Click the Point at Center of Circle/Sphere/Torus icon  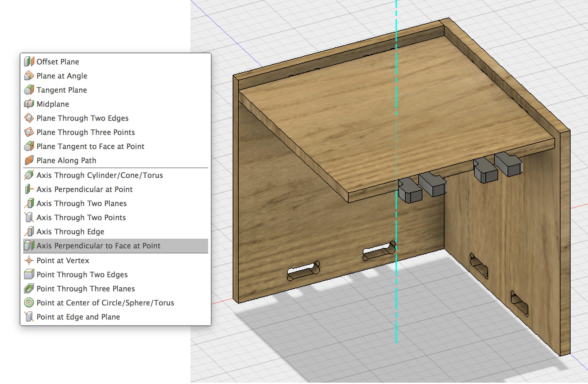29,303
